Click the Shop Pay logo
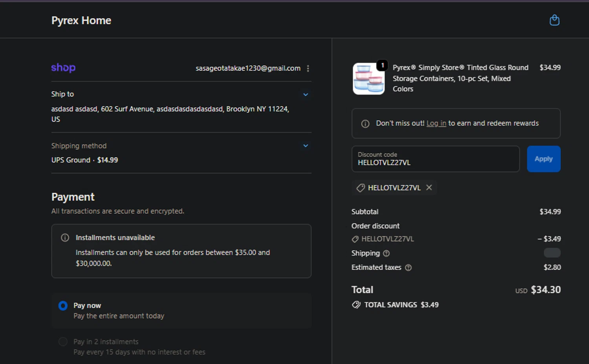 (63, 68)
